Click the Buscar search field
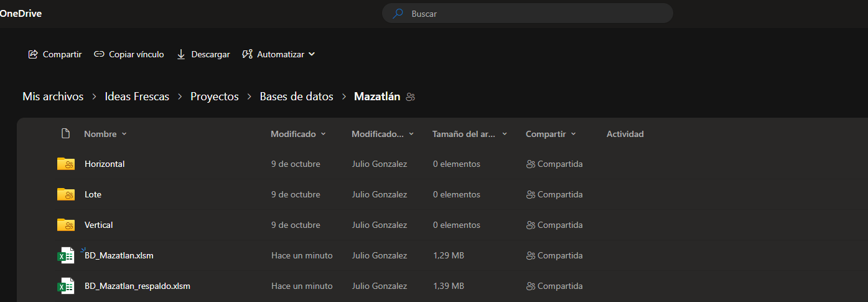This screenshot has width=868, height=302. pos(535,13)
